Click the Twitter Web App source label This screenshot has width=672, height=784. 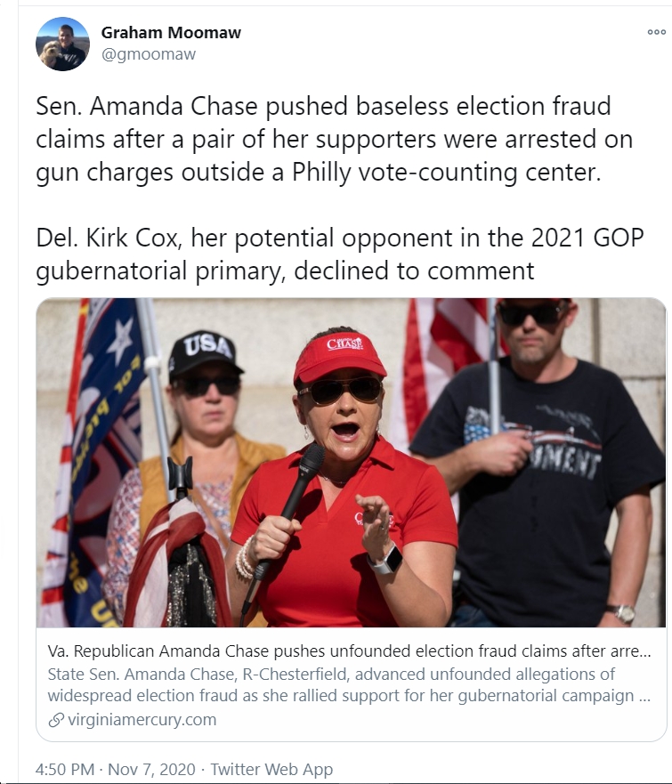tap(271, 769)
